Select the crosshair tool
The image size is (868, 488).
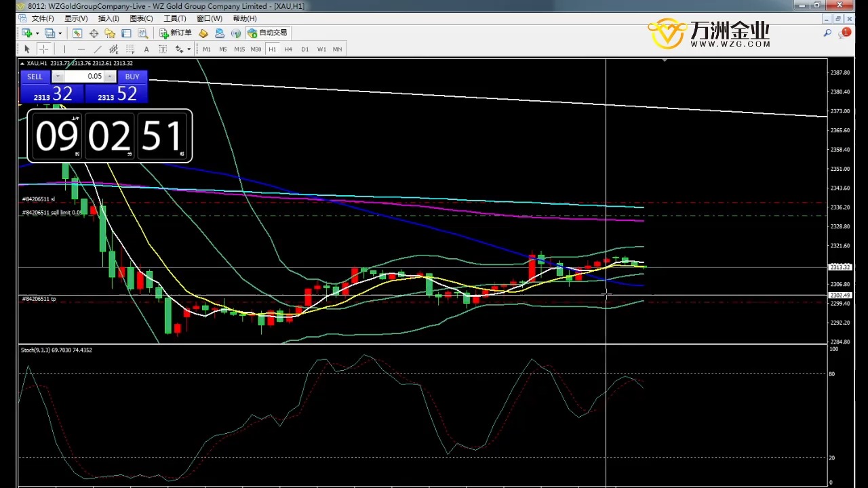coord(43,49)
